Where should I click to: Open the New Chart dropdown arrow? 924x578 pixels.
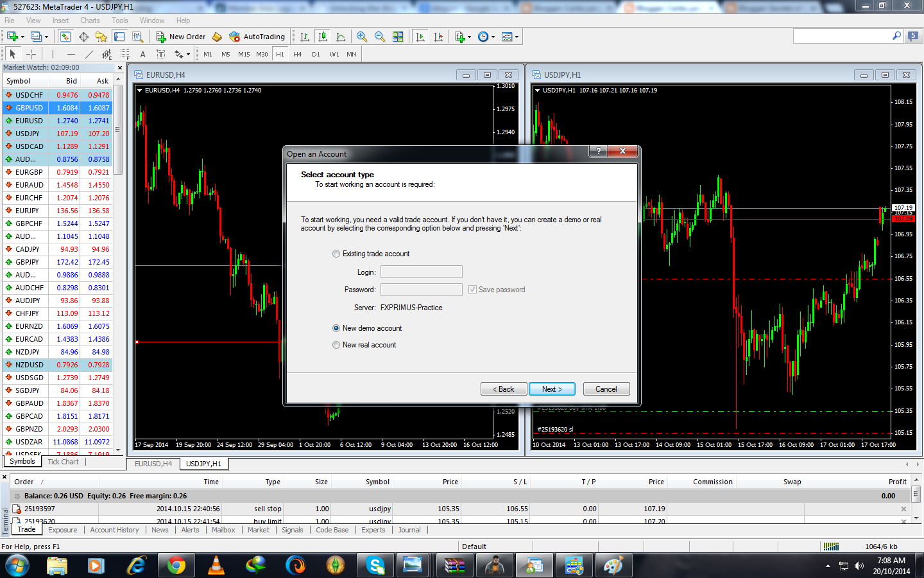point(22,37)
